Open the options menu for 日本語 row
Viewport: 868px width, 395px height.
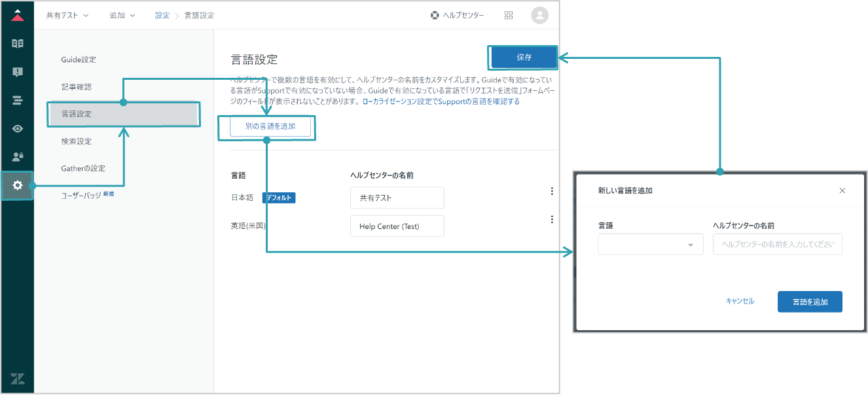552,191
